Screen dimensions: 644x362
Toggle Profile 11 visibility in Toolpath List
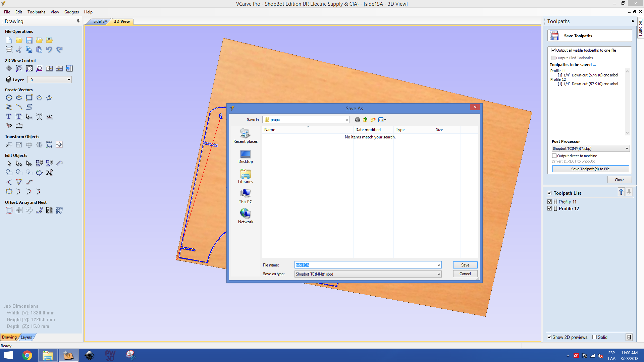coord(550,201)
